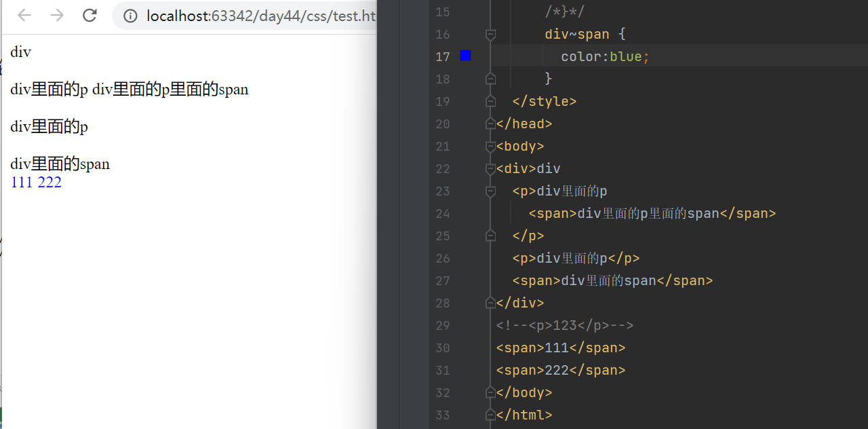
Task: Click fold marker beside </html> line 33
Action: (490, 415)
